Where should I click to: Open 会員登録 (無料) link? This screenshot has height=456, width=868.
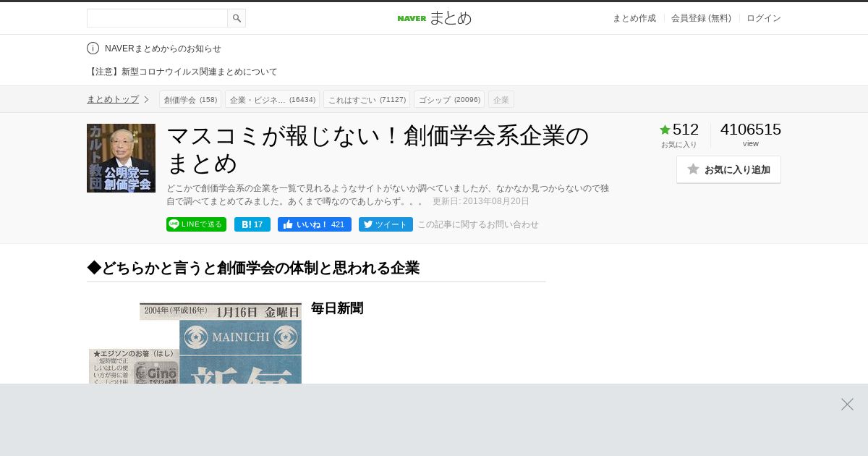point(701,18)
